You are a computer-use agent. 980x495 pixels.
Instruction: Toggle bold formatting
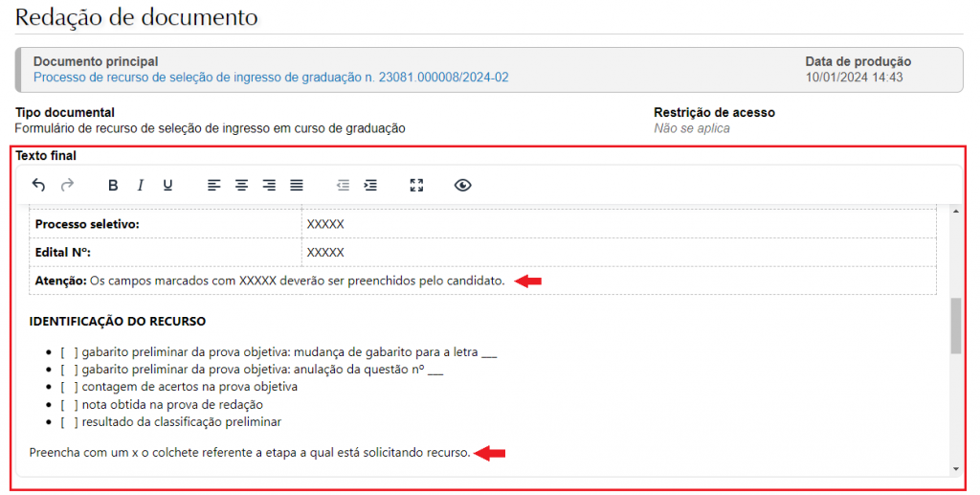pos(113,185)
